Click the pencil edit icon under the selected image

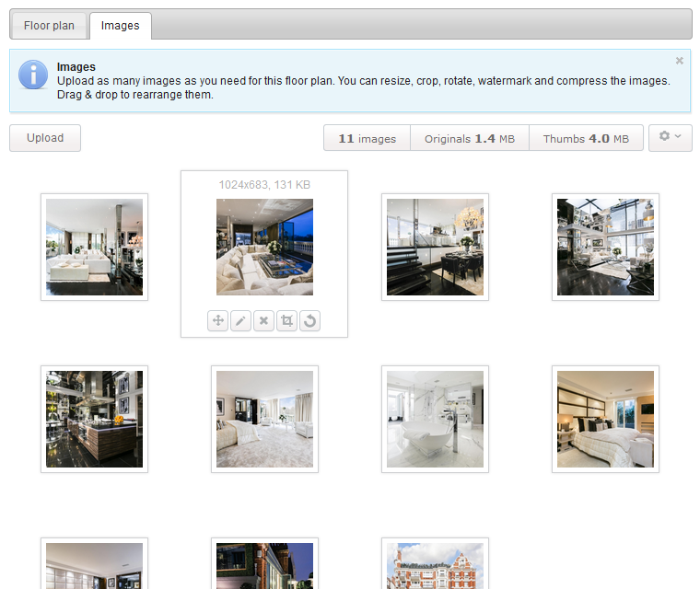[x=240, y=321]
